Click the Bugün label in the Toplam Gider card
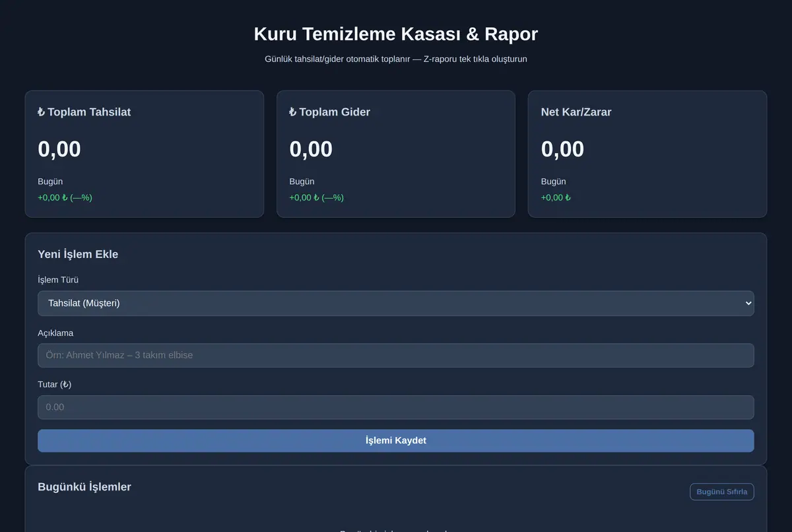Image resolution: width=792 pixels, height=532 pixels. pyautogui.click(x=302, y=182)
